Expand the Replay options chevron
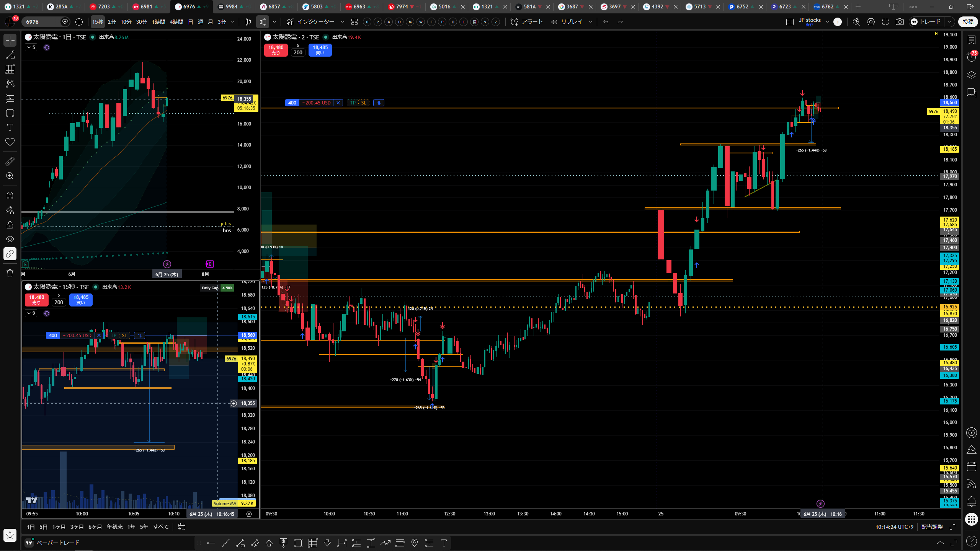The image size is (980, 551). pos(591,22)
